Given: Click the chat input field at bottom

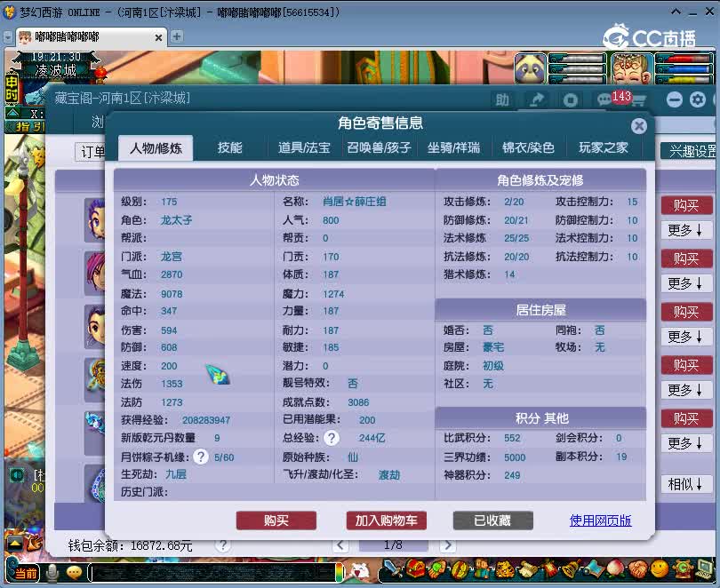Looking at the screenshot, I should pos(213,573).
